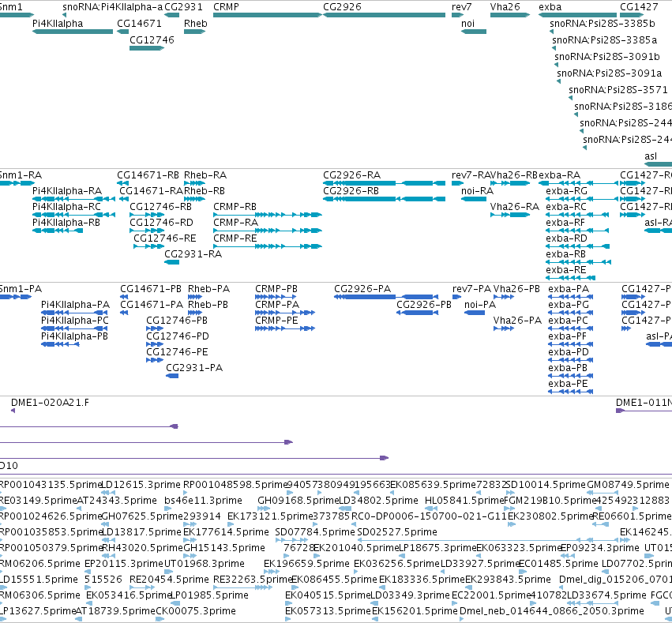Click the CG14671-RB transcript

tap(123, 183)
